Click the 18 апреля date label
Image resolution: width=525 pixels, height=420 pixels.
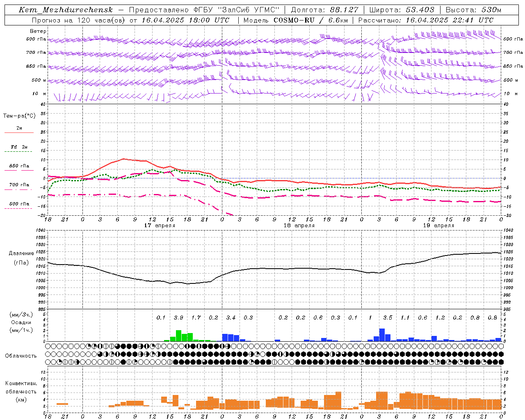[299, 225]
